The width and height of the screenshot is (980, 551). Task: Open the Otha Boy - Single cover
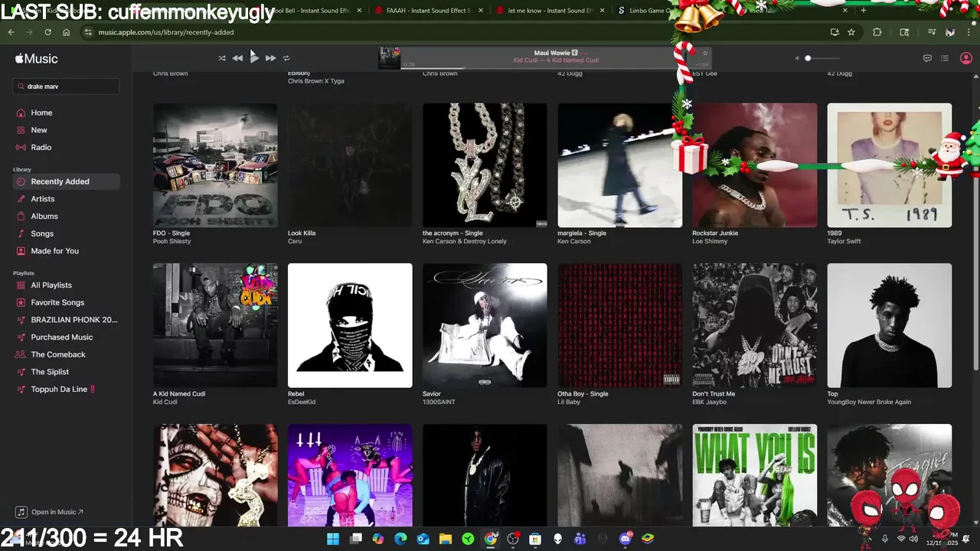point(619,326)
